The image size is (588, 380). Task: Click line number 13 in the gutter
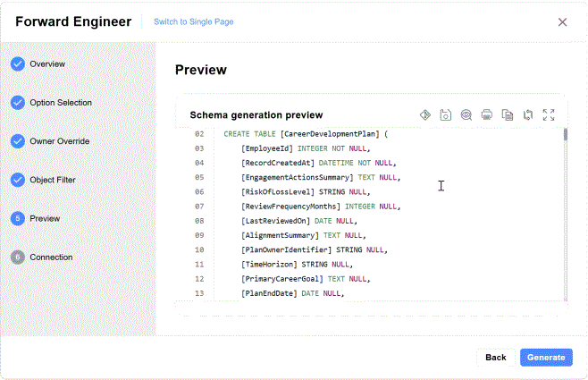pyautogui.click(x=199, y=293)
